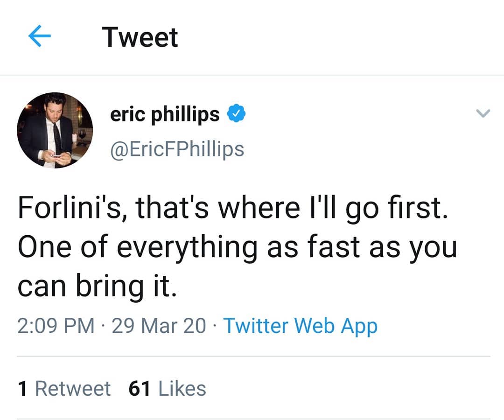Click the Twitter Web App source link

300,326
